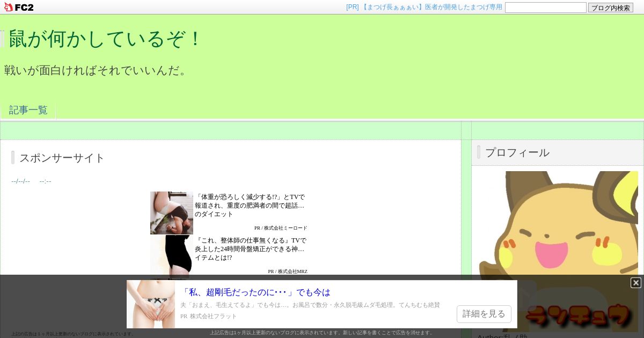Screen dimensions: 644x338
Task: Click the プロフィール sidebar heading
Action: [517, 152]
